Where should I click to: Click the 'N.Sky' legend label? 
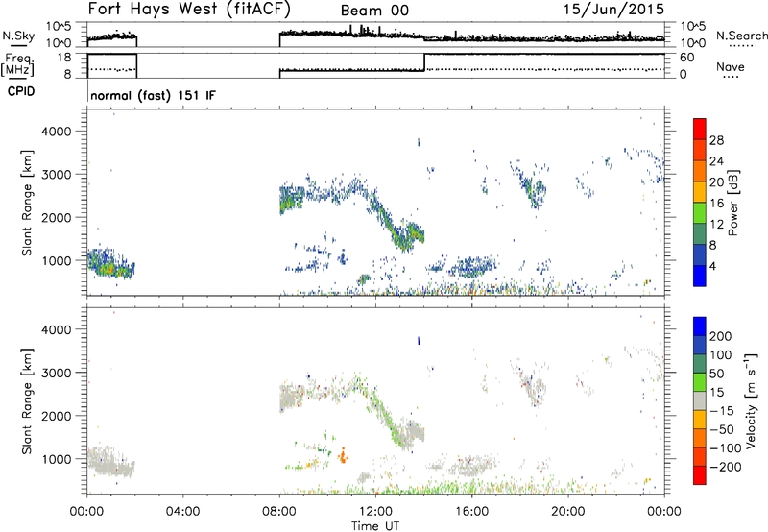click(18, 36)
